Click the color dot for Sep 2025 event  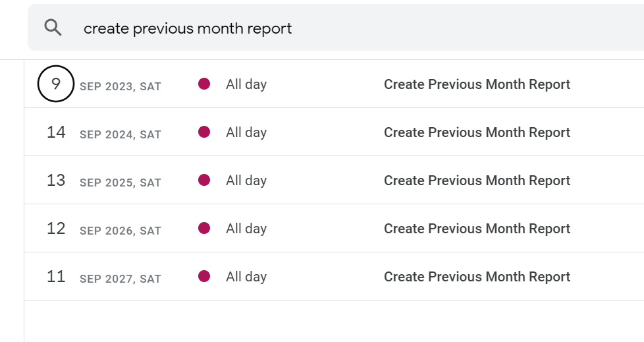tap(204, 181)
